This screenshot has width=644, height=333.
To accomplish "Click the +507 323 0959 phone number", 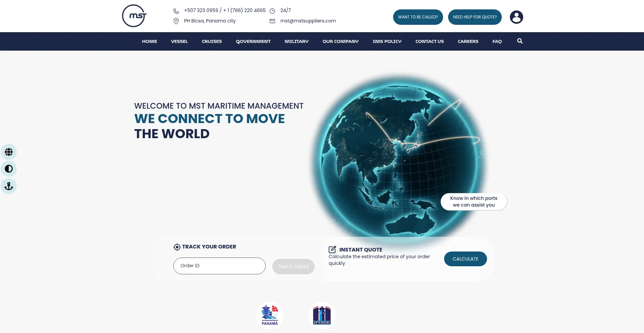I will [201, 10].
